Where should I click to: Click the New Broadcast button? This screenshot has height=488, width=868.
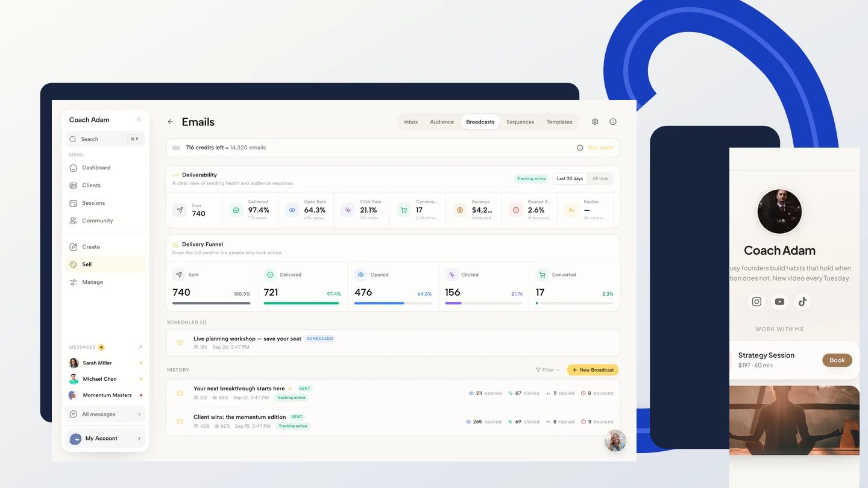tap(593, 370)
